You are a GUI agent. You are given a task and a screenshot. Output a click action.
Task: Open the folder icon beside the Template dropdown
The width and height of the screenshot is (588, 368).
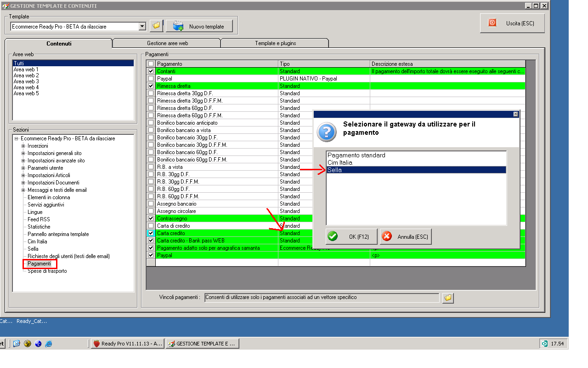tap(156, 26)
